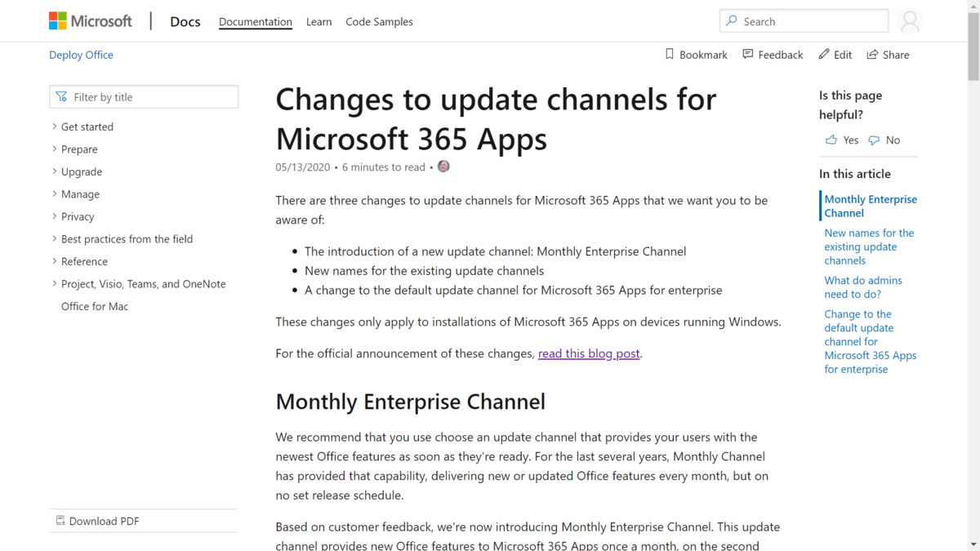Screen dimensions: 980x551
Task: Select the Learn menu item
Action: (x=318, y=22)
